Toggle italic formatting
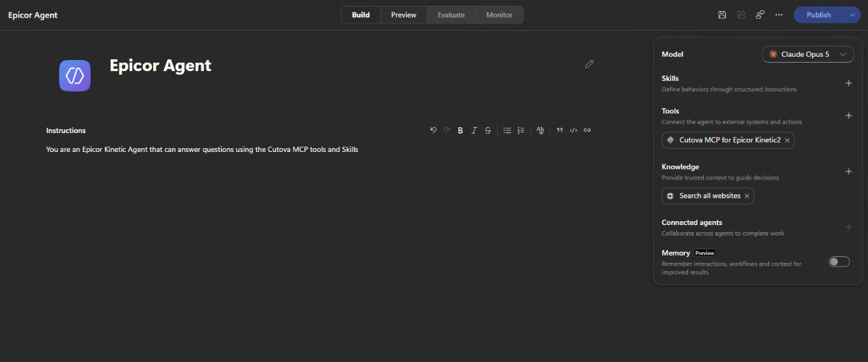This screenshot has width=868, height=362. (474, 130)
